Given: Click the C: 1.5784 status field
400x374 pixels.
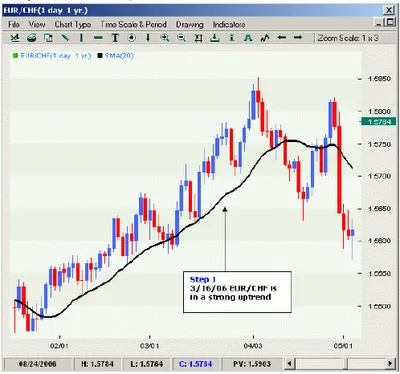Looking at the screenshot, I should pos(196,364).
